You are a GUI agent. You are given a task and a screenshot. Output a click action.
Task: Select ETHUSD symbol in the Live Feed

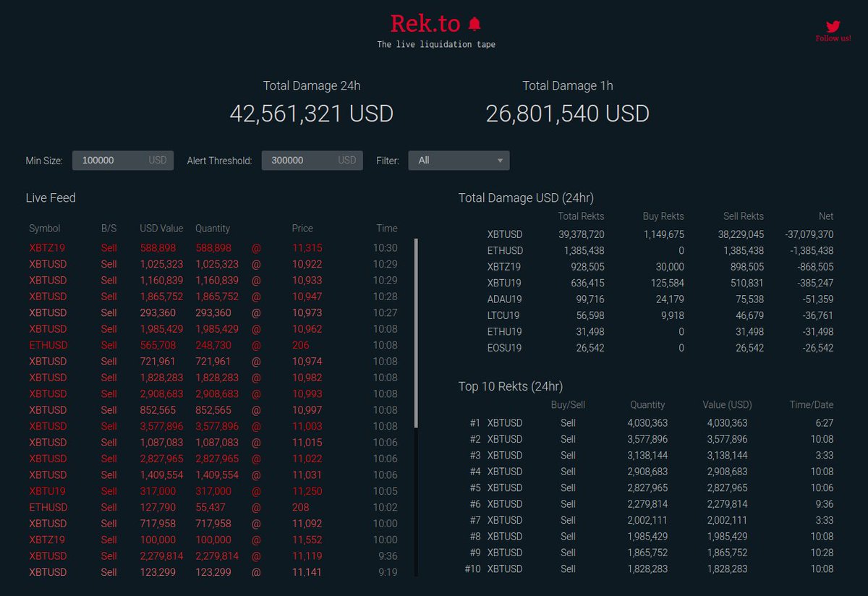pyautogui.click(x=48, y=345)
